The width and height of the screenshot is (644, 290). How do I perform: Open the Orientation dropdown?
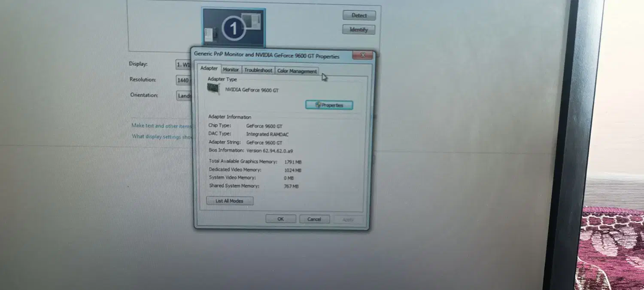coord(184,96)
